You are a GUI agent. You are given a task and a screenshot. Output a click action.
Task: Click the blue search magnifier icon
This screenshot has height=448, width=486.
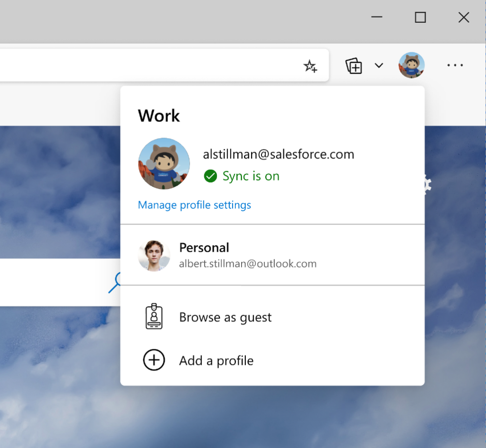(x=114, y=282)
